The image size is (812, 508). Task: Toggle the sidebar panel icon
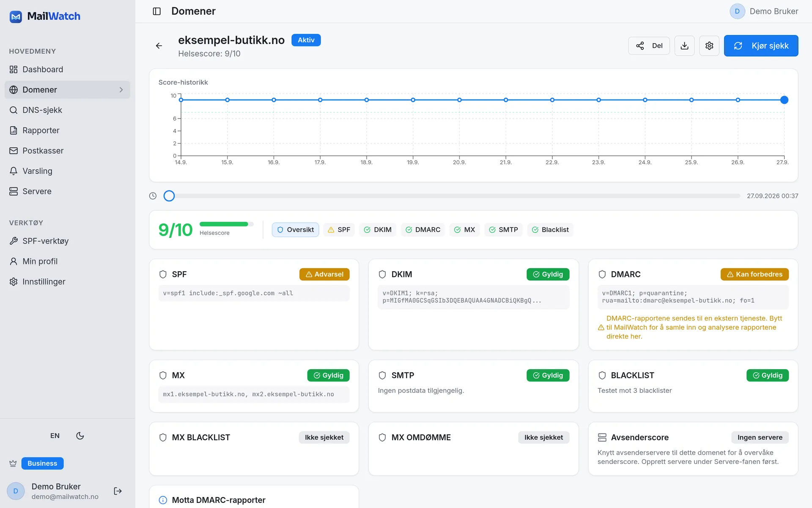156,11
